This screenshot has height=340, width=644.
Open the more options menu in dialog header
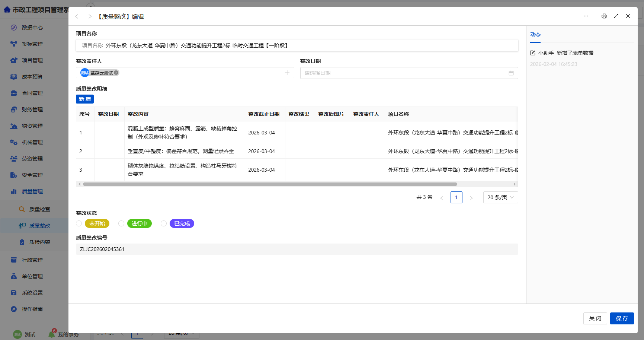point(586,16)
